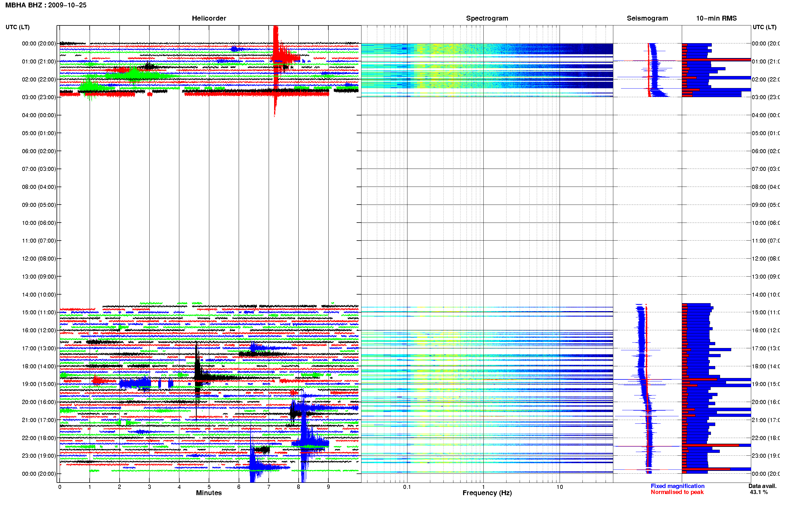The height and width of the screenshot is (508, 812).
Task: Click the 10 Hz frequency tick label
Action: [x=560, y=487]
